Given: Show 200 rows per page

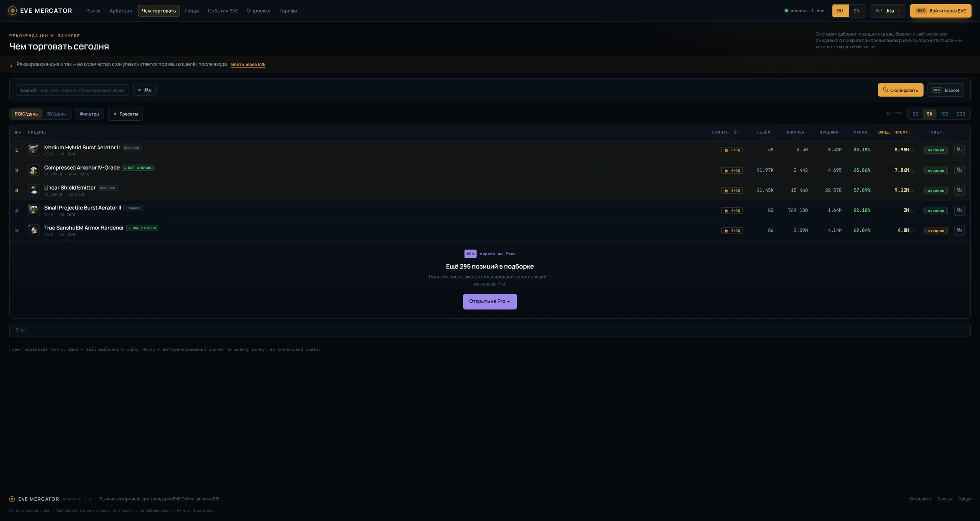Looking at the screenshot, I should coord(961,114).
